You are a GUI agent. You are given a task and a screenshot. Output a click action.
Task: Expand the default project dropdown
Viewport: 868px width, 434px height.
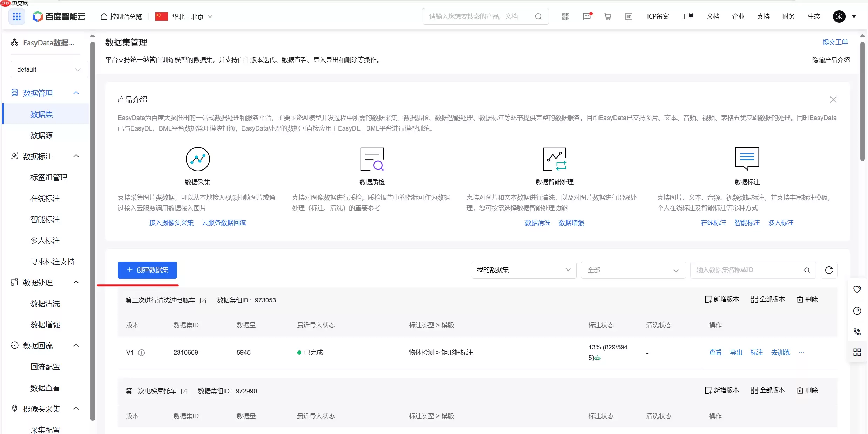pos(48,69)
